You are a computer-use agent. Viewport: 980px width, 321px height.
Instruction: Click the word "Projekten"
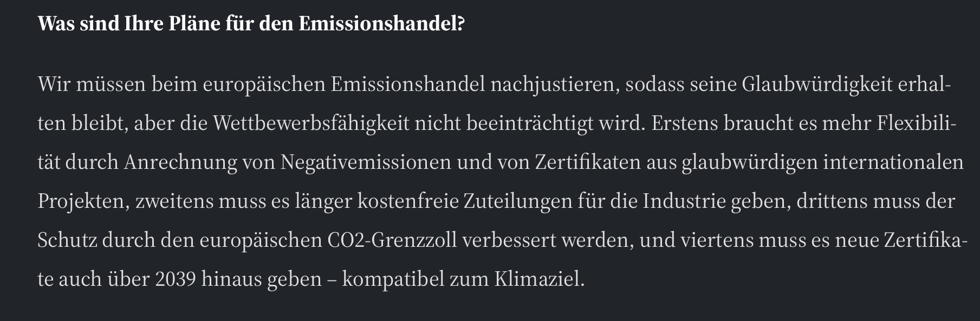pos(81,201)
